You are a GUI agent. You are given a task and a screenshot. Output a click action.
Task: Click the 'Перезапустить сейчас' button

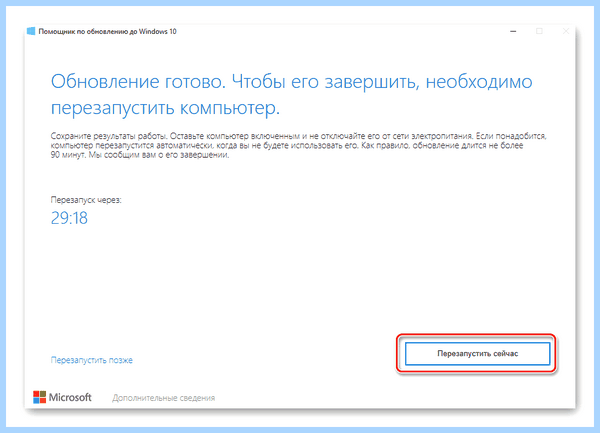click(477, 353)
